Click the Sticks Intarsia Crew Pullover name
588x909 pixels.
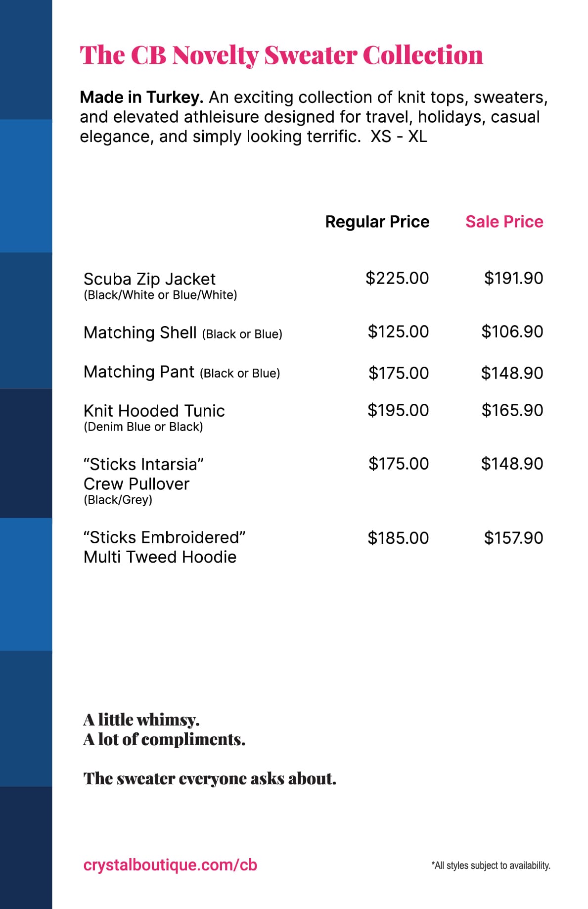tap(143, 474)
